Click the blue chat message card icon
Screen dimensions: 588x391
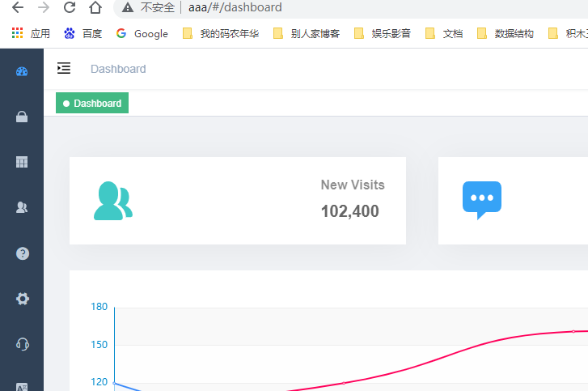(482, 201)
